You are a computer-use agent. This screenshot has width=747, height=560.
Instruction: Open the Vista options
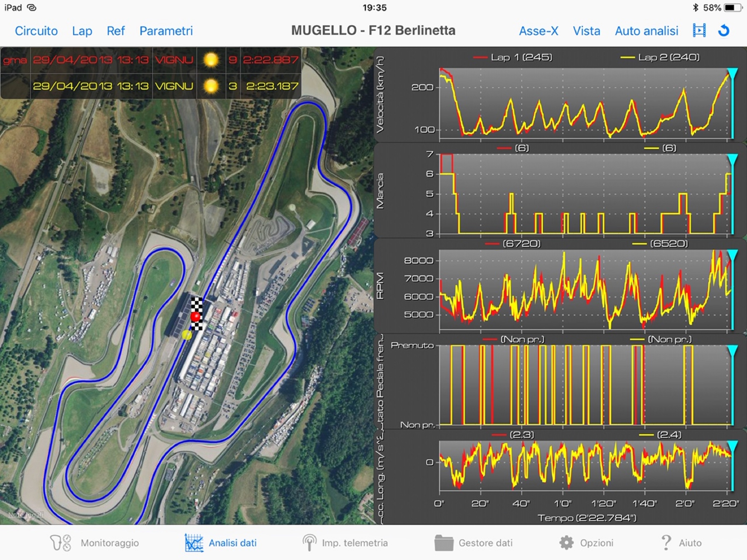pyautogui.click(x=586, y=31)
